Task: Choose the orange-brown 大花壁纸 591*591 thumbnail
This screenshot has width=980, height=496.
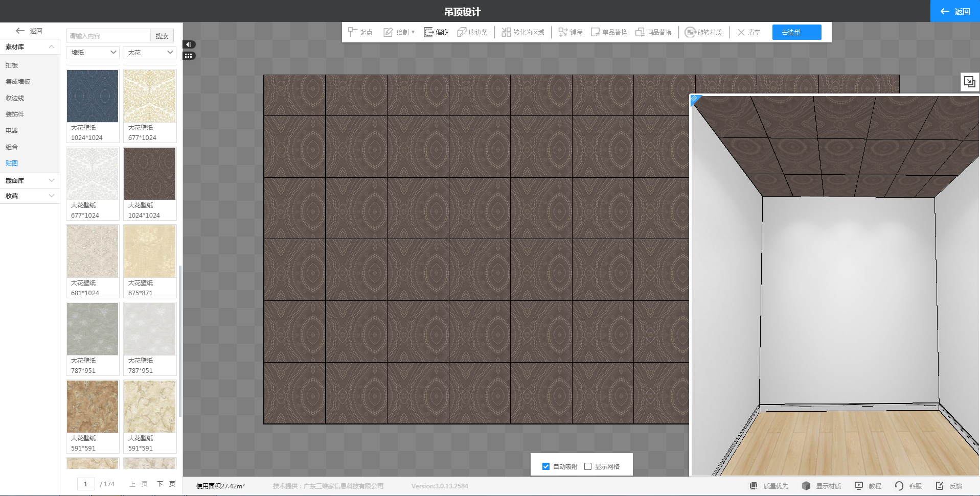Action: click(93, 407)
